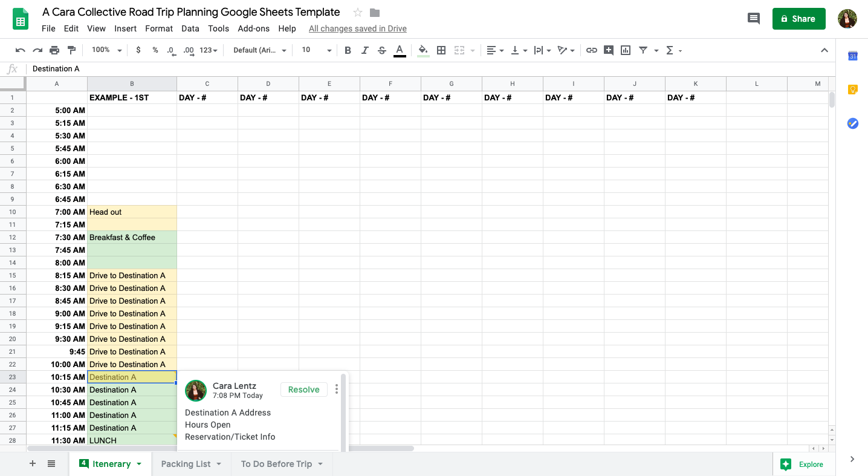
Task: Open the Edit menu
Action: (x=71, y=28)
